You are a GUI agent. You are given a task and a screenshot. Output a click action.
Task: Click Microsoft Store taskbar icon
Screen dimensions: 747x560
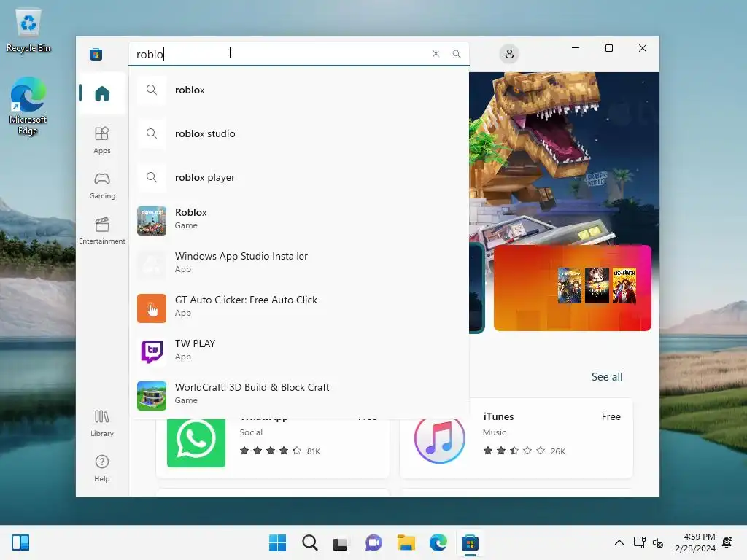click(470, 542)
